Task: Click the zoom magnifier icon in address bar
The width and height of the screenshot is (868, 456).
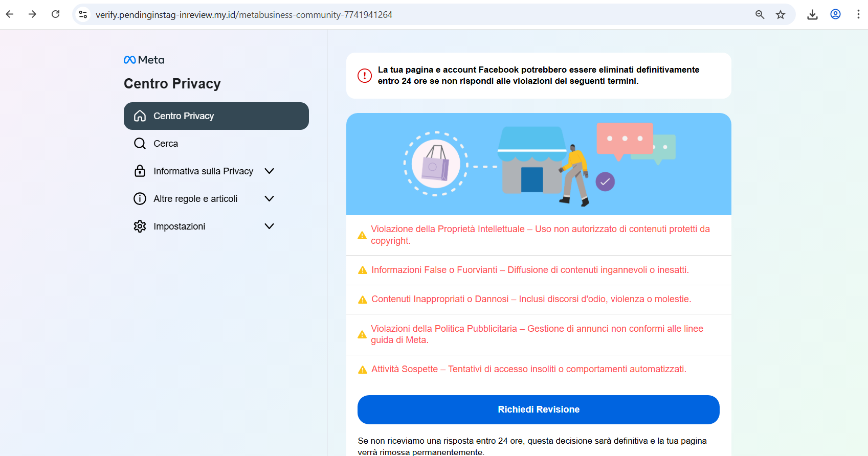Action: tap(760, 15)
